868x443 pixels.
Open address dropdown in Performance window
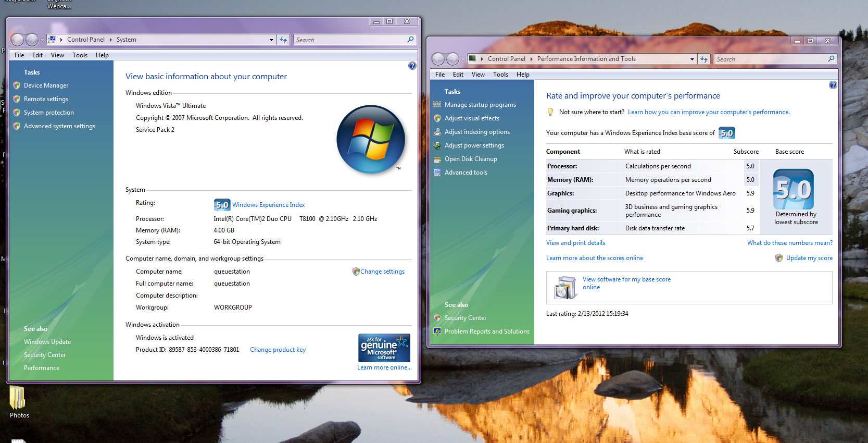692,59
